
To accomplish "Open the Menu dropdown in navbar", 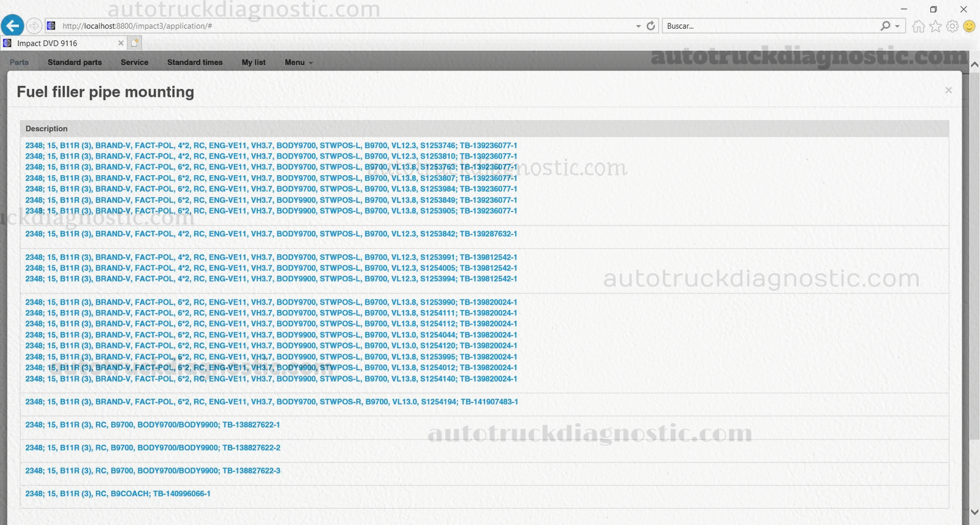I will 298,62.
